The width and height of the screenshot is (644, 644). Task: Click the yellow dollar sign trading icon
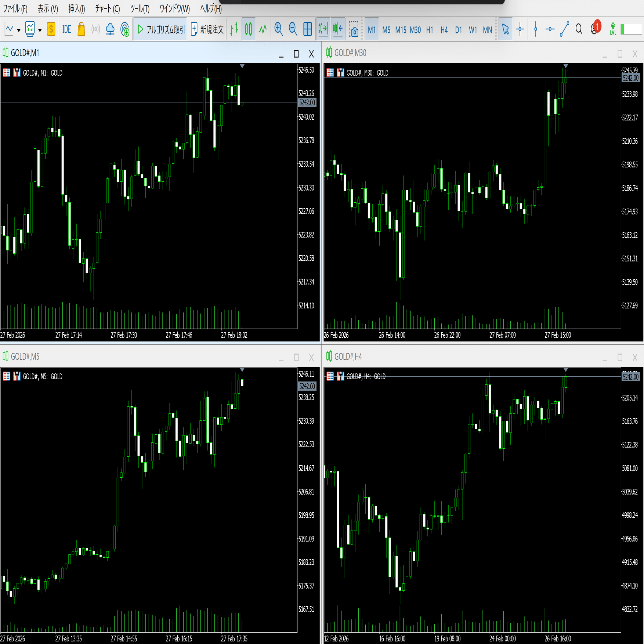tap(51, 29)
